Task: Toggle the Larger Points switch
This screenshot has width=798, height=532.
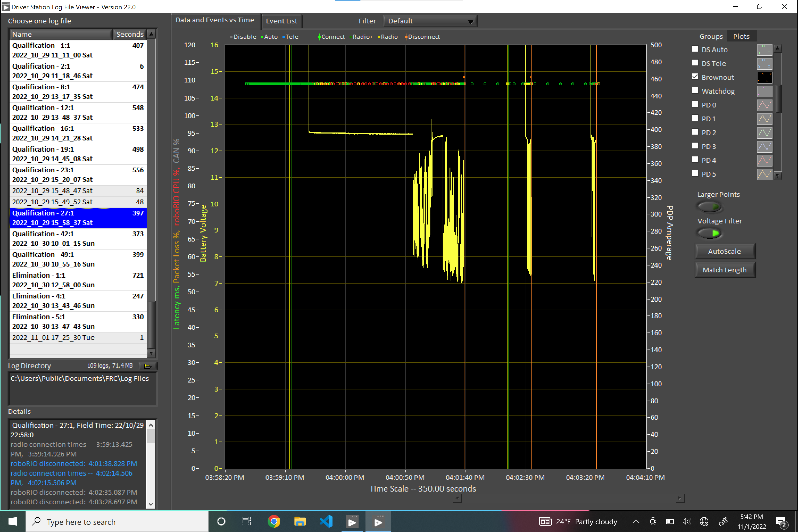Action: pos(709,207)
